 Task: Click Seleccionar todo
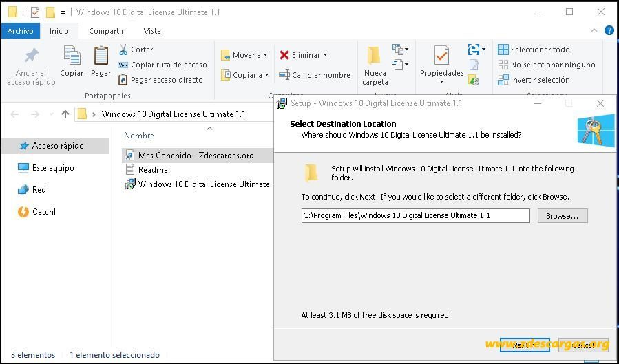coord(534,50)
